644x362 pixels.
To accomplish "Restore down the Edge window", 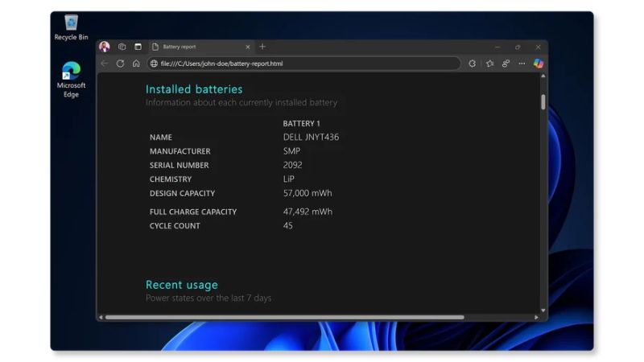I will click(518, 47).
